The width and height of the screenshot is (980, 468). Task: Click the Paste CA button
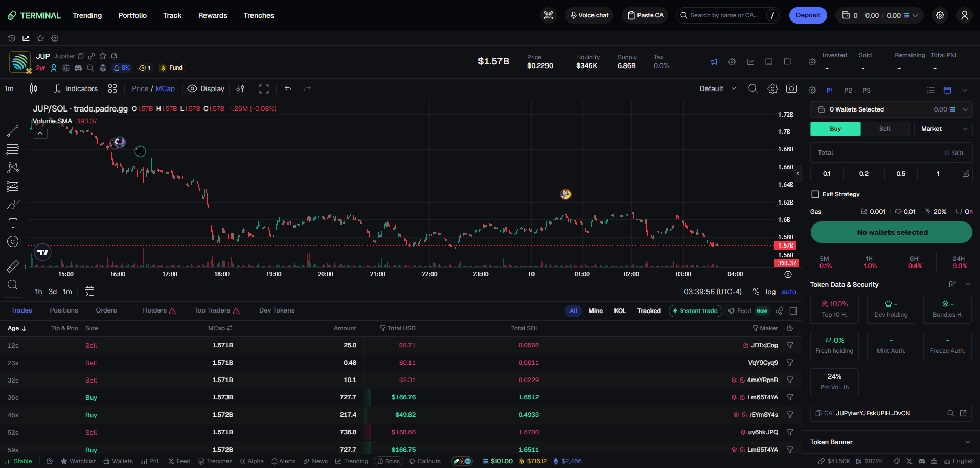[x=645, y=15]
